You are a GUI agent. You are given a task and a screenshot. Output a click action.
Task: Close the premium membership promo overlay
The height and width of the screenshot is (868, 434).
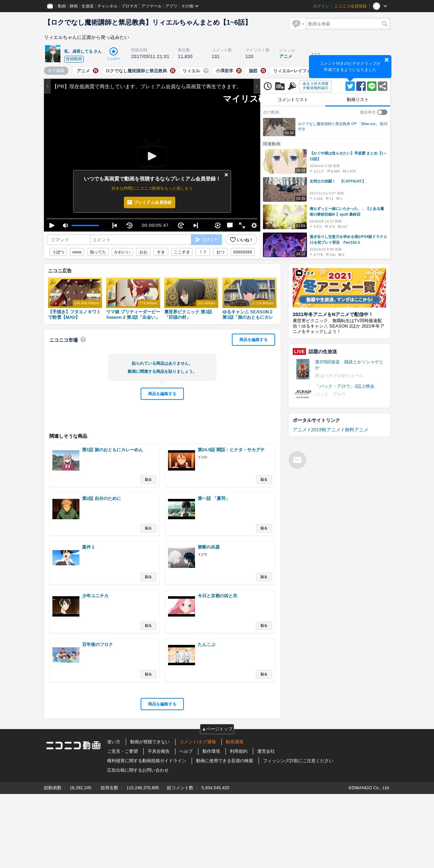pos(226,175)
